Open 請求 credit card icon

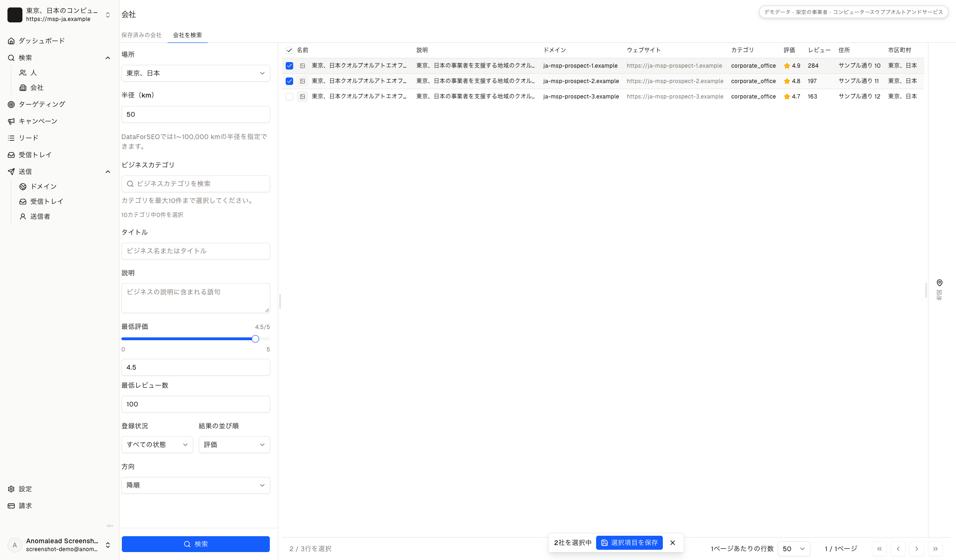click(x=11, y=506)
